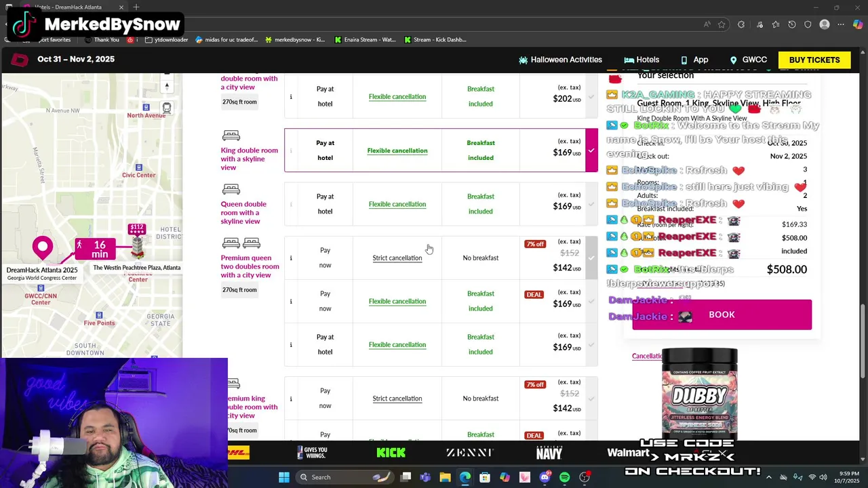This screenshot has width=868, height=488.
Task: Open the Enaira Stream bookmark
Action: tap(365, 39)
